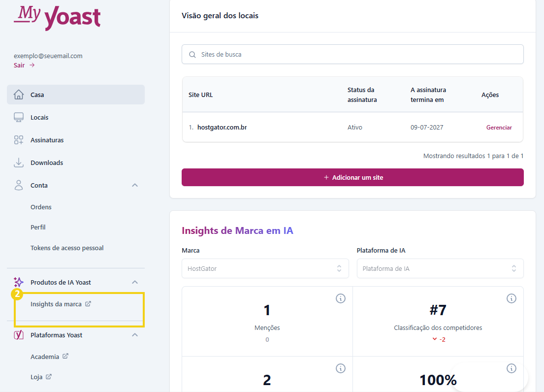Click the Insights de Marca em IA heading

pos(237,230)
